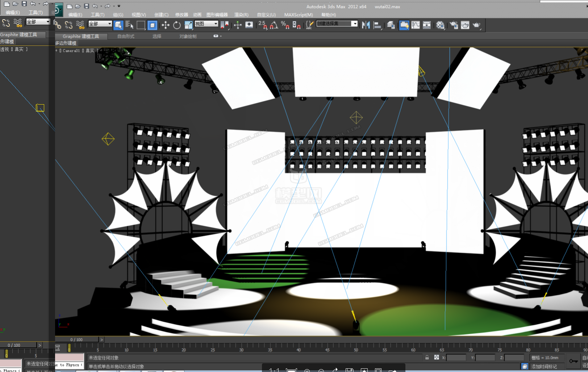Open the 创建选择集 named selection dropdown
Viewport: 588px width, 372px height.
click(x=337, y=24)
